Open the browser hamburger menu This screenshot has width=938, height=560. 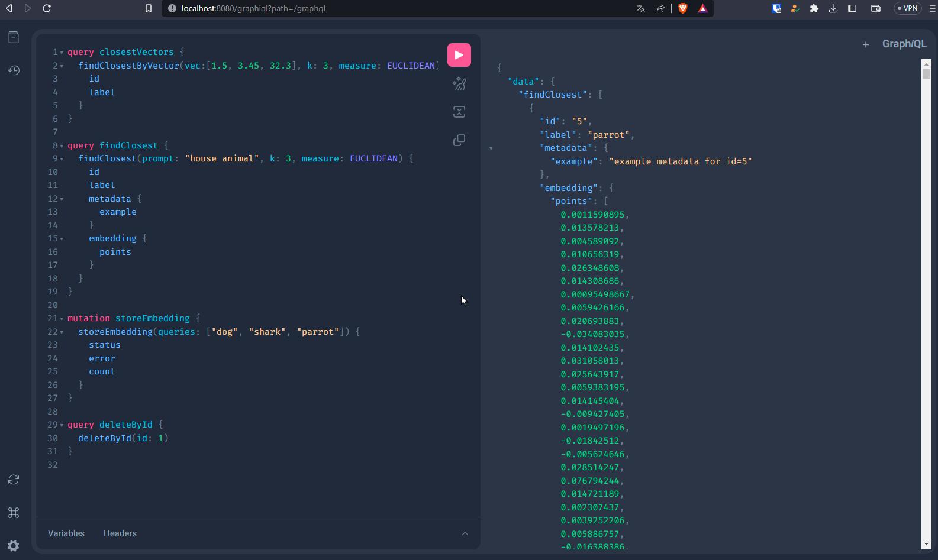pyautogui.click(x=933, y=8)
